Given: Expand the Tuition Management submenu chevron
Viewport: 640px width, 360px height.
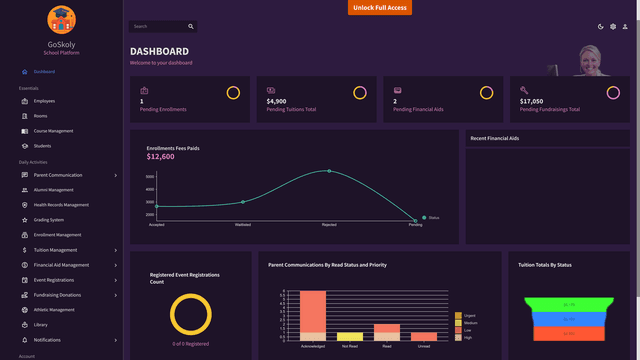Looking at the screenshot, I should 116,251.
